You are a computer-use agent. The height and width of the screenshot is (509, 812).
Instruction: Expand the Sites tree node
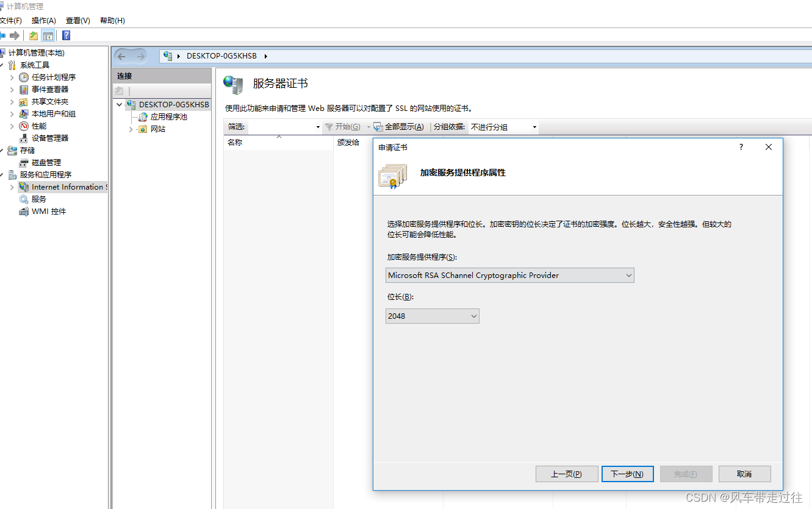point(131,129)
